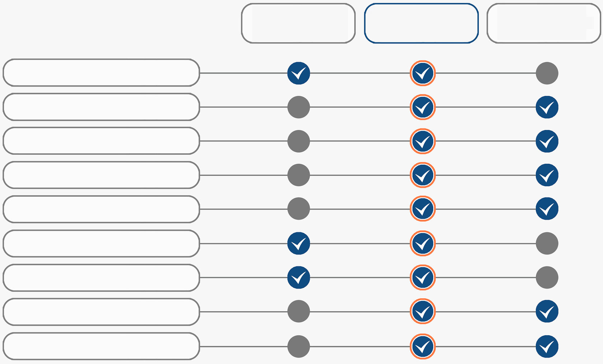Click sixth row's left column checkmark
The height and width of the screenshot is (364, 603).
click(299, 243)
